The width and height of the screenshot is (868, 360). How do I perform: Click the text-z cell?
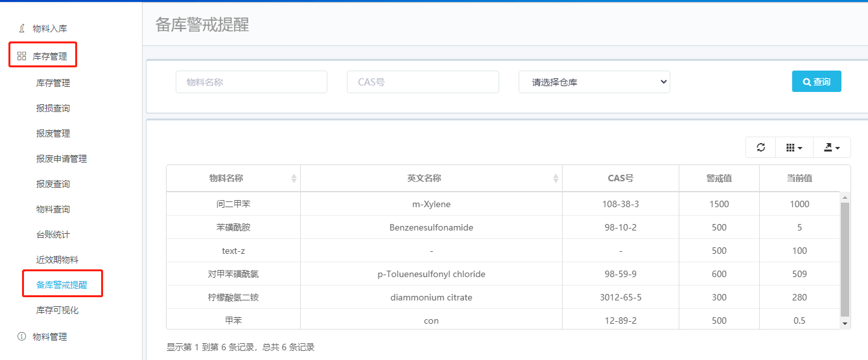click(x=233, y=251)
